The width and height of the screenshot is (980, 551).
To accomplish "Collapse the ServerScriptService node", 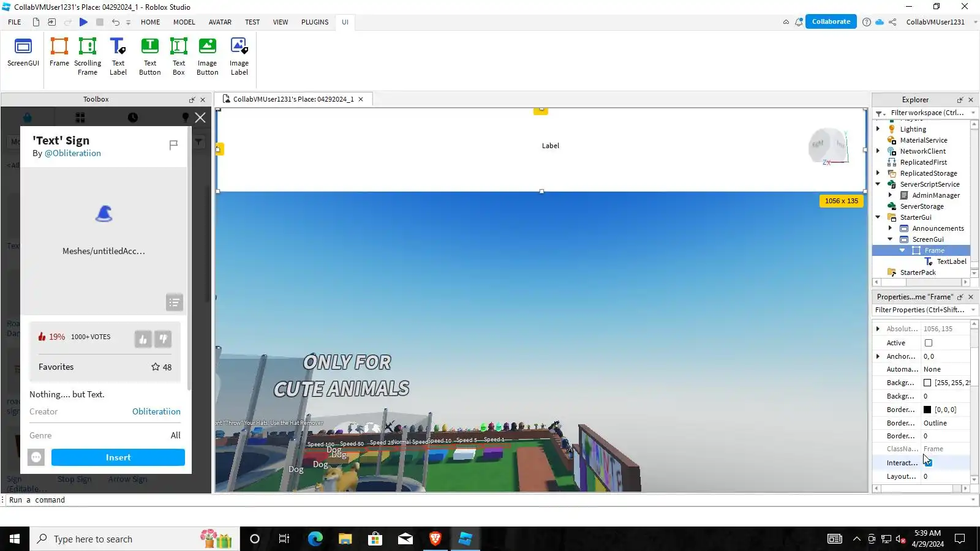I will click(x=878, y=184).
